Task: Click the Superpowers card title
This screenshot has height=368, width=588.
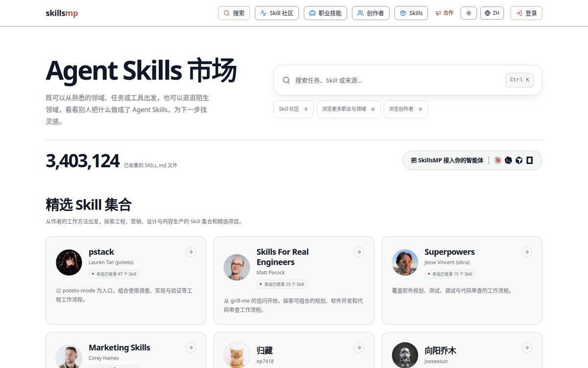Action: point(449,252)
